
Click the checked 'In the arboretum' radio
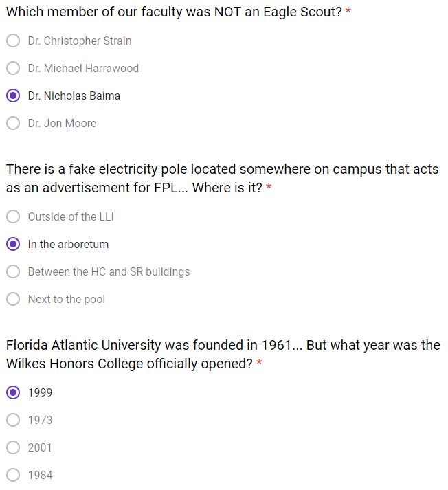tap(13, 244)
